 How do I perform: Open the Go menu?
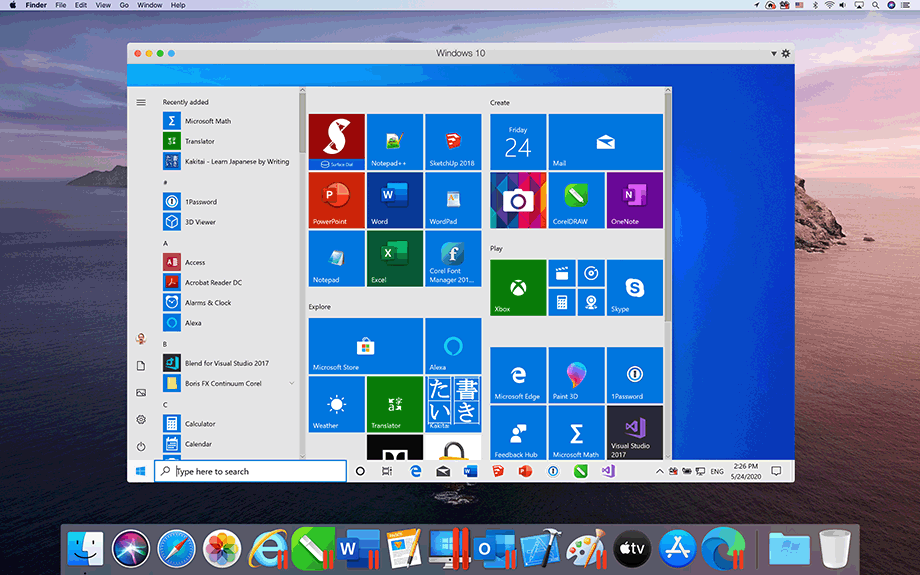click(124, 5)
